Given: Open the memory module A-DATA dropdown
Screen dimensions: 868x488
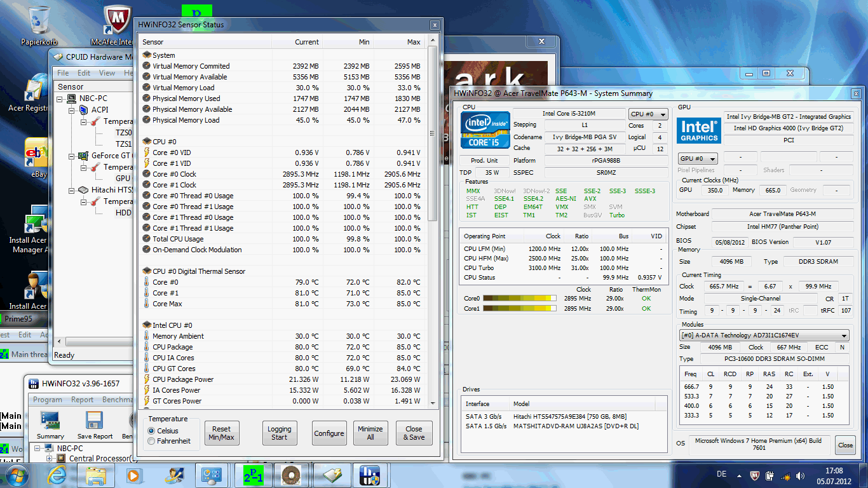Looking at the screenshot, I should (764, 335).
